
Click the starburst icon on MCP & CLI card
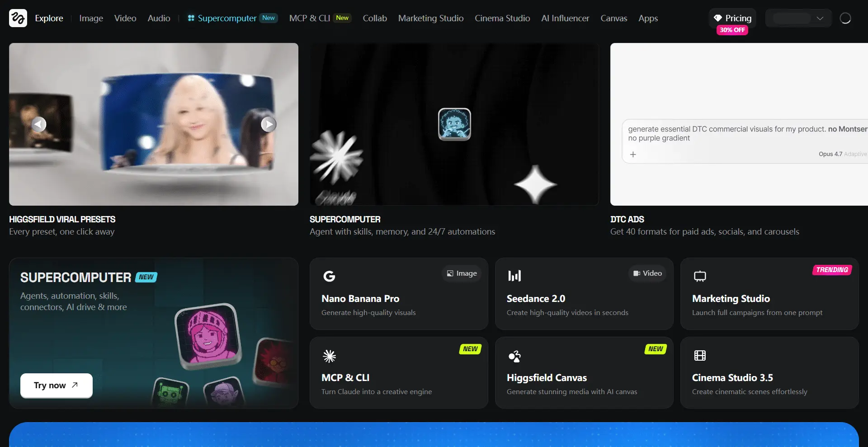329,356
